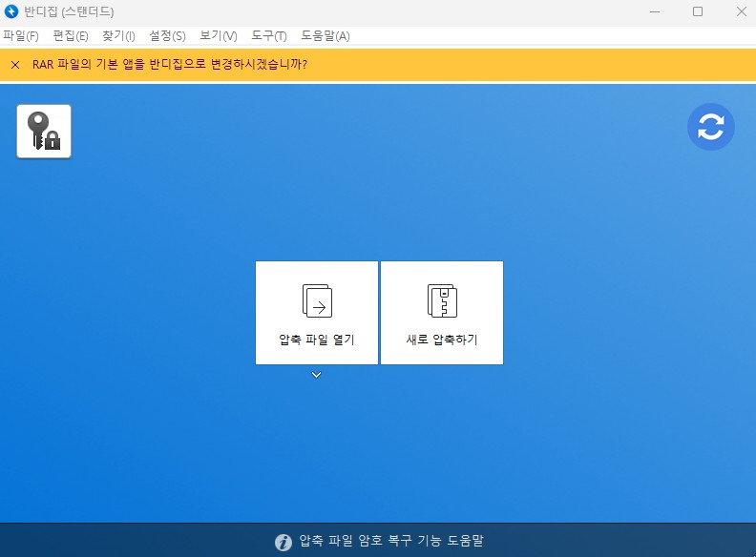This screenshot has width=756, height=557.
Task: Click the 압축 파일 열기 button
Action: point(317,313)
